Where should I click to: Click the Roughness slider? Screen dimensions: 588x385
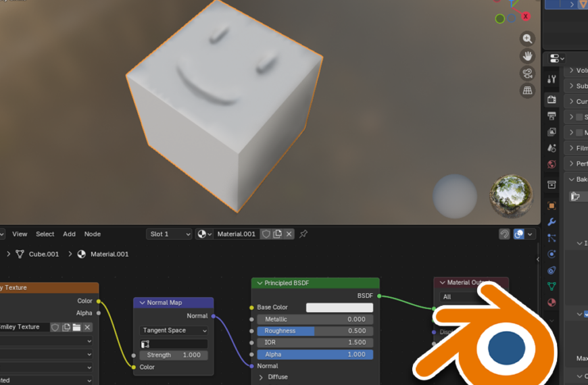pos(315,331)
